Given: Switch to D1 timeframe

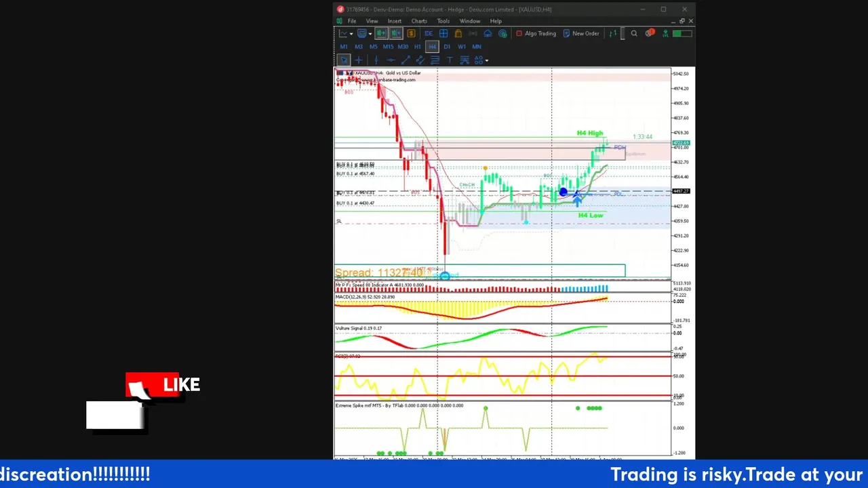Looking at the screenshot, I should pyautogui.click(x=447, y=47).
